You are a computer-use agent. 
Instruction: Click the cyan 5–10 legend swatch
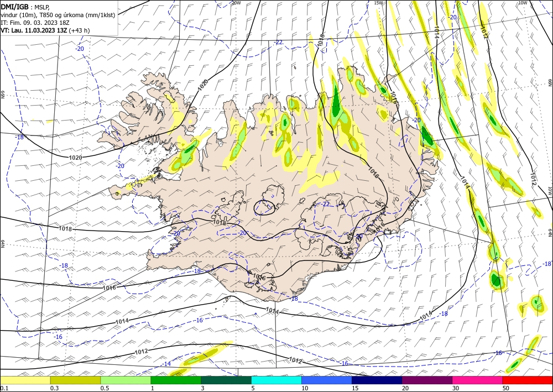(x=276, y=380)
